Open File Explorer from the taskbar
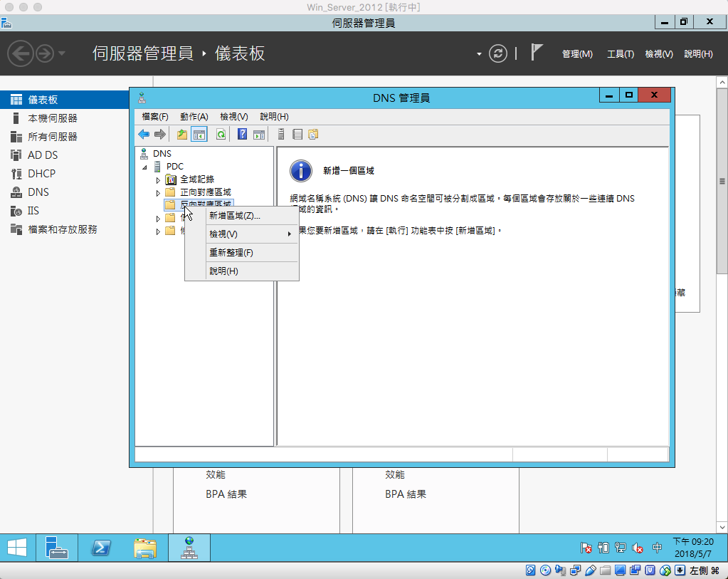This screenshot has height=579, width=728. (x=145, y=548)
